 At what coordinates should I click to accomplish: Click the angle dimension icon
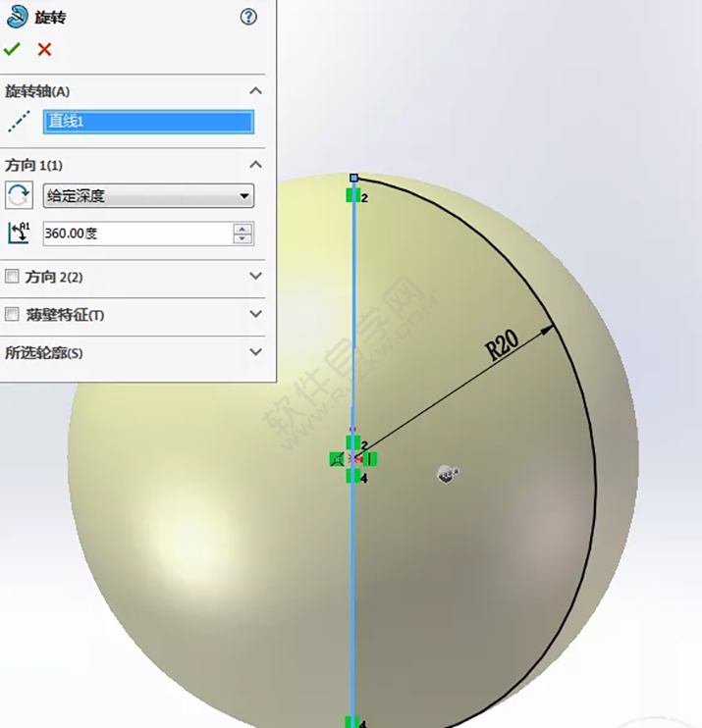[19, 234]
